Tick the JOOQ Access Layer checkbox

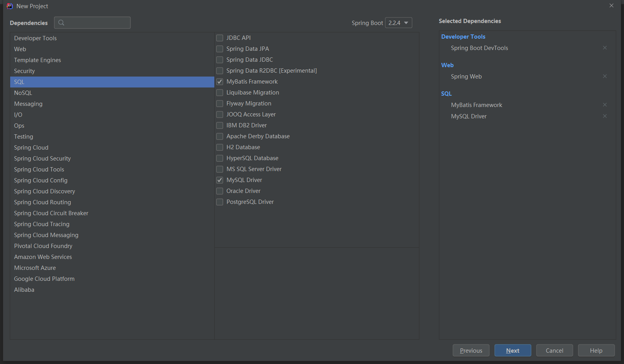coord(220,114)
